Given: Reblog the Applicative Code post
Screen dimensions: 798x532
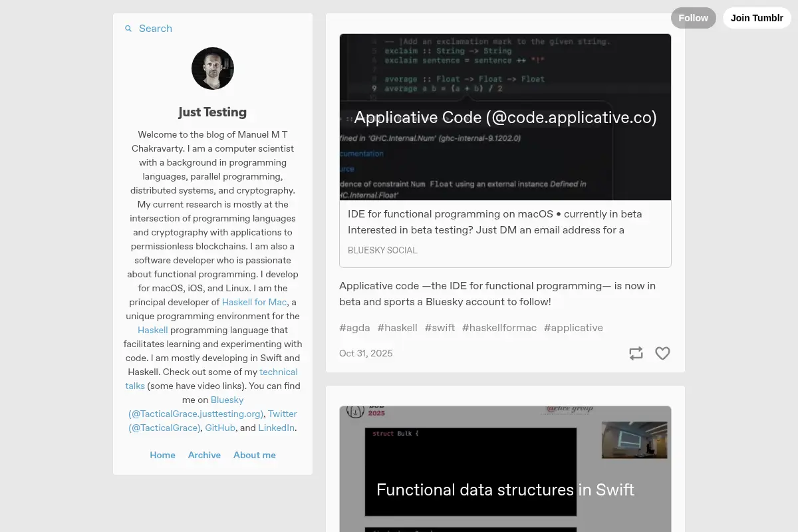Looking at the screenshot, I should pyautogui.click(x=636, y=353).
